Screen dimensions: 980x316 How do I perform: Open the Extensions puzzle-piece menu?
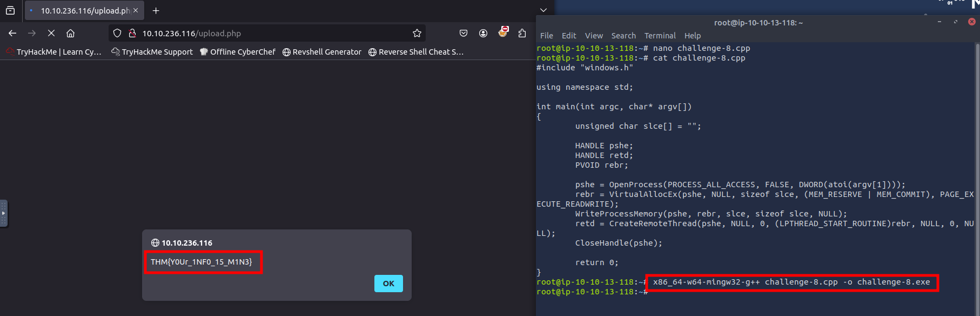tap(522, 33)
